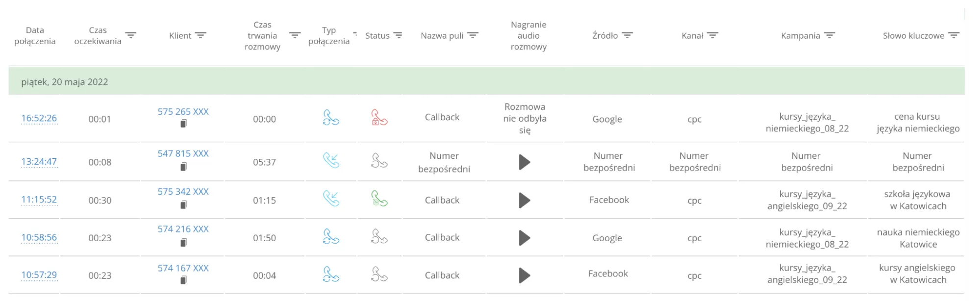Open filter for Kampania column
This screenshot has width=980, height=301.
point(829,35)
